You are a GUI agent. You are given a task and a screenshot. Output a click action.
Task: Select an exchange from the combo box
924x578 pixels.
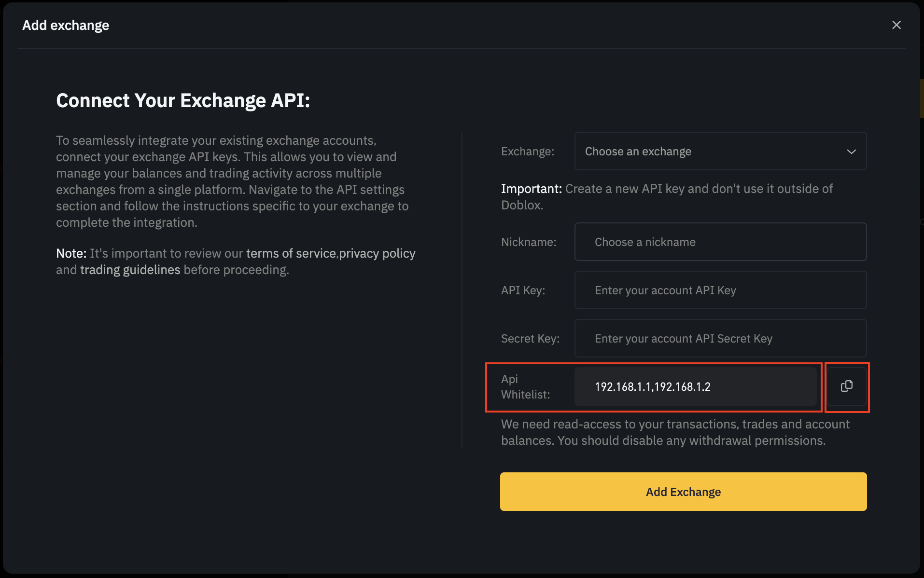pos(720,151)
